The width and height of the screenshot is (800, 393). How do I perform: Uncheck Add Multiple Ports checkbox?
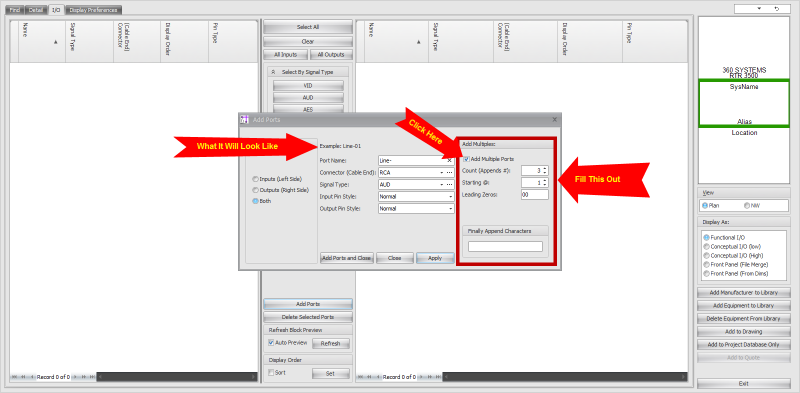pyautogui.click(x=466, y=159)
